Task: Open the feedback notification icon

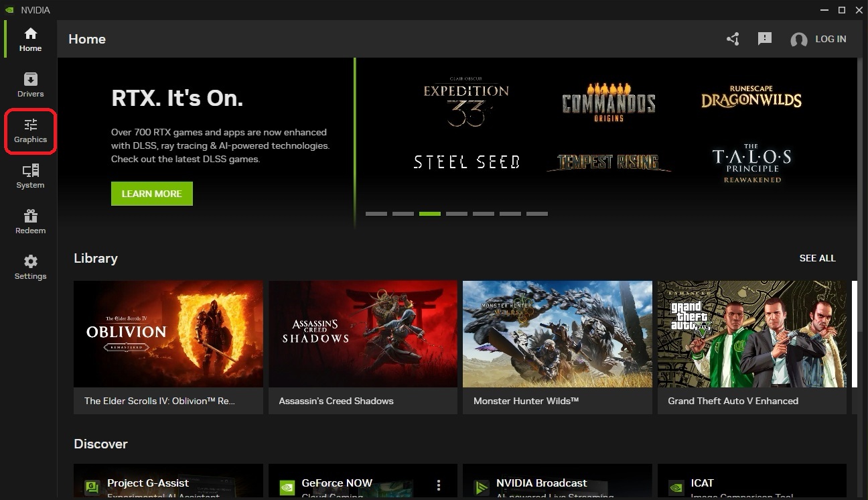Action: [765, 39]
